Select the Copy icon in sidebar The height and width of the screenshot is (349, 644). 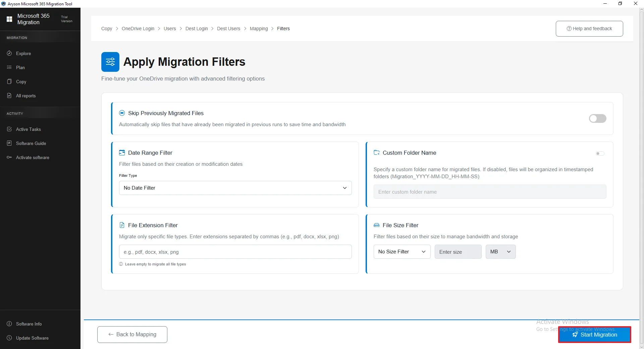coord(9,82)
